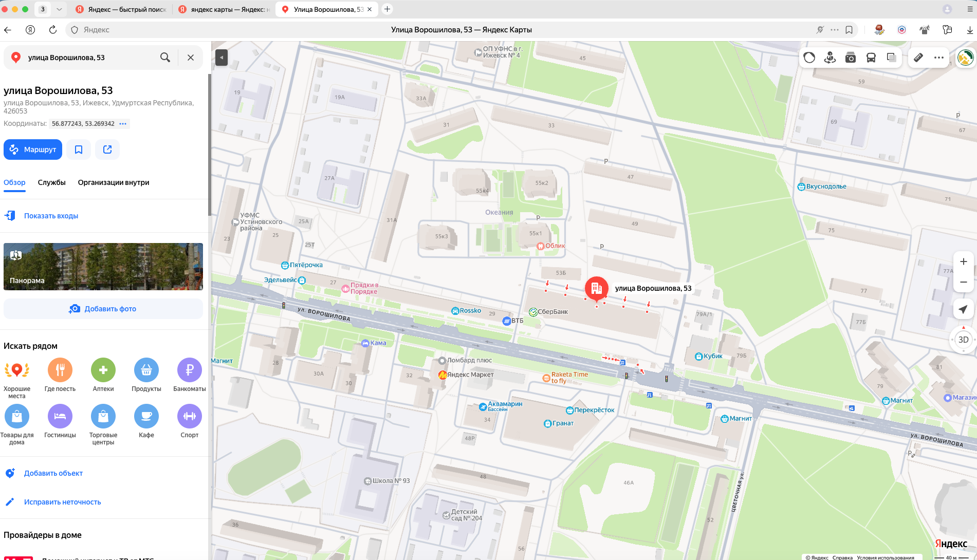Reload the page with the refresh icon
This screenshot has height=560, width=977.
pos(53,30)
